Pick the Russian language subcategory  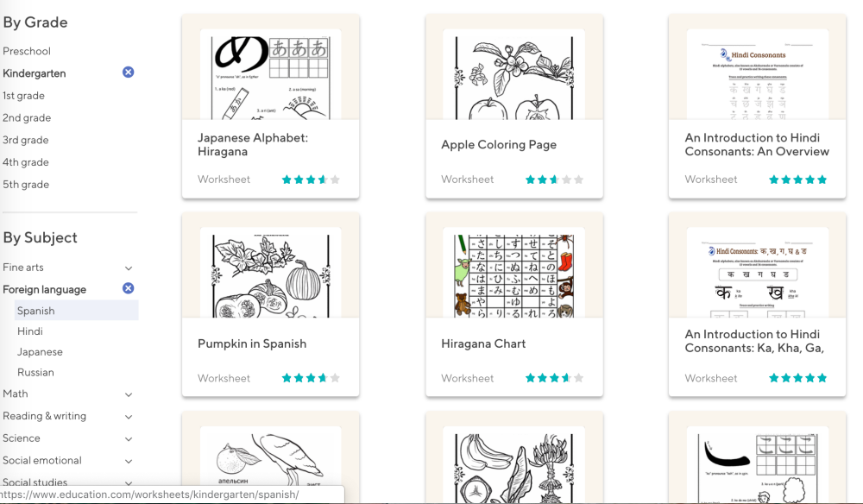35,373
